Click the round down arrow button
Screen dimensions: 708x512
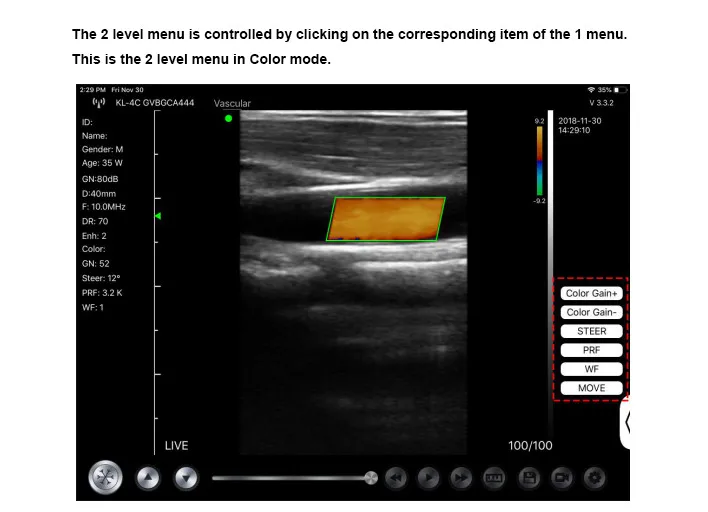coord(186,478)
